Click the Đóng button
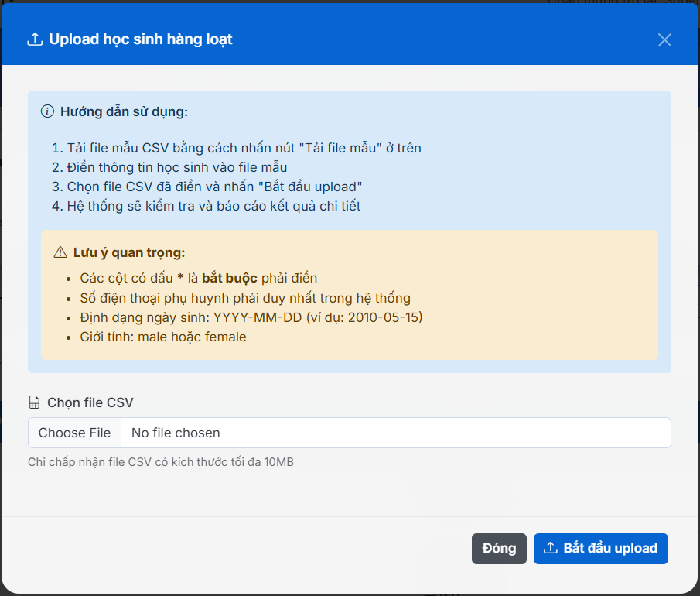Viewport: 700px width, 596px height. [499, 548]
